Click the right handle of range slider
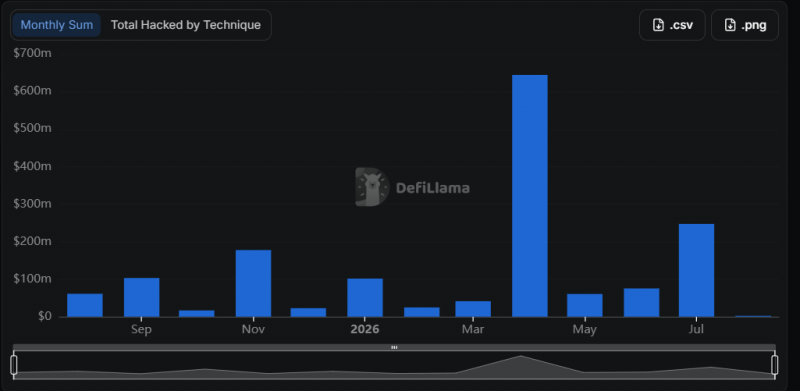The image size is (800, 391). click(774, 365)
